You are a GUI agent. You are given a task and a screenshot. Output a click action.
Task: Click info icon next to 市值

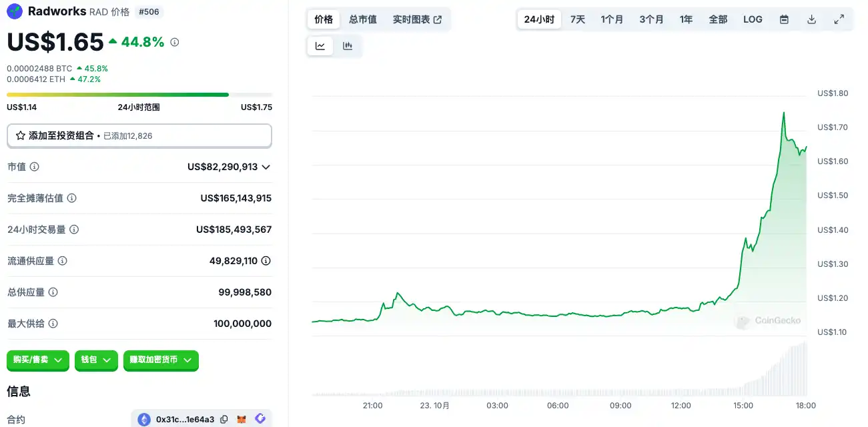coord(35,167)
